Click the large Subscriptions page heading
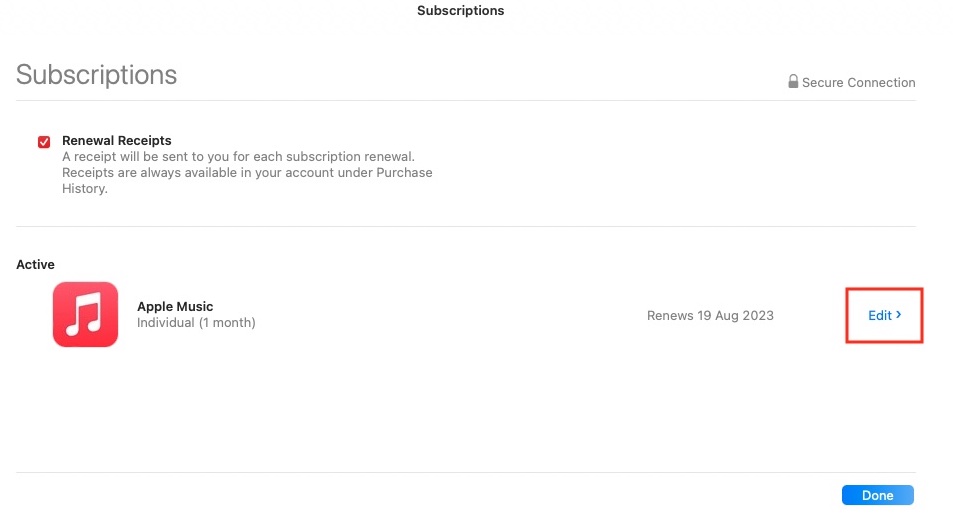The height and width of the screenshot is (521, 953). pyautogui.click(x=97, y=75)
